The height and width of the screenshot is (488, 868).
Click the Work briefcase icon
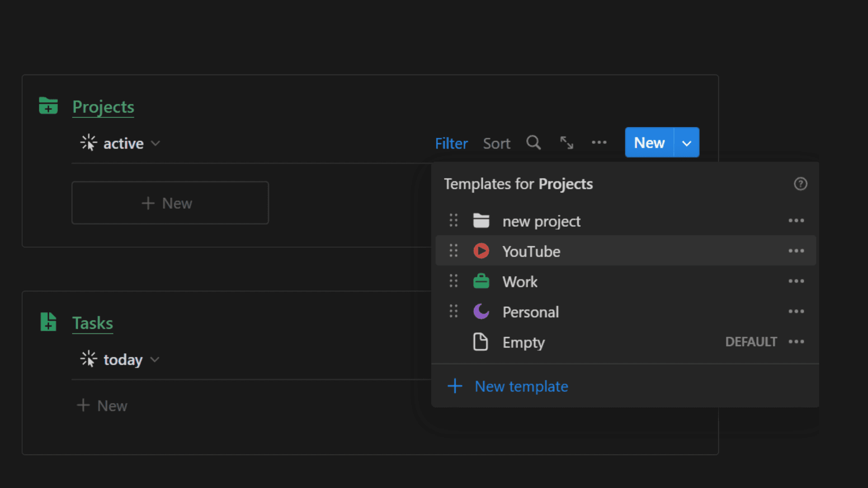pyautogui.click(x=481, y=281)
